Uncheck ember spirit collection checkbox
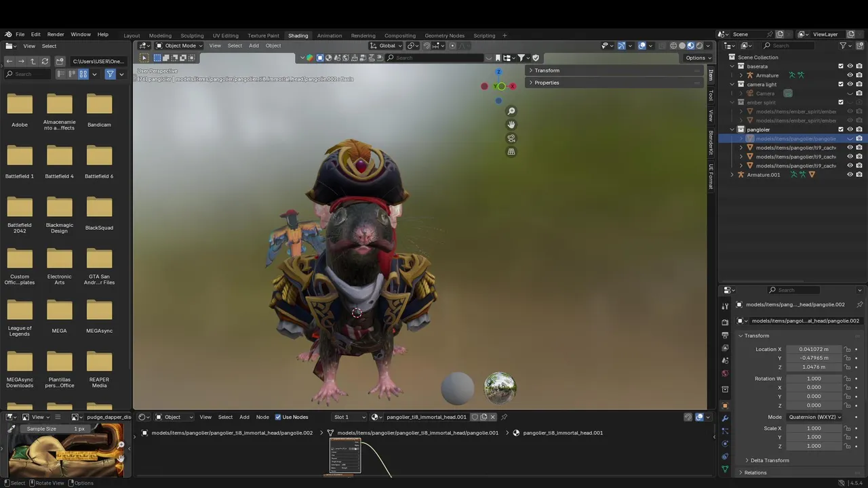The image size is (868, 488). click(x=841, y=102)
